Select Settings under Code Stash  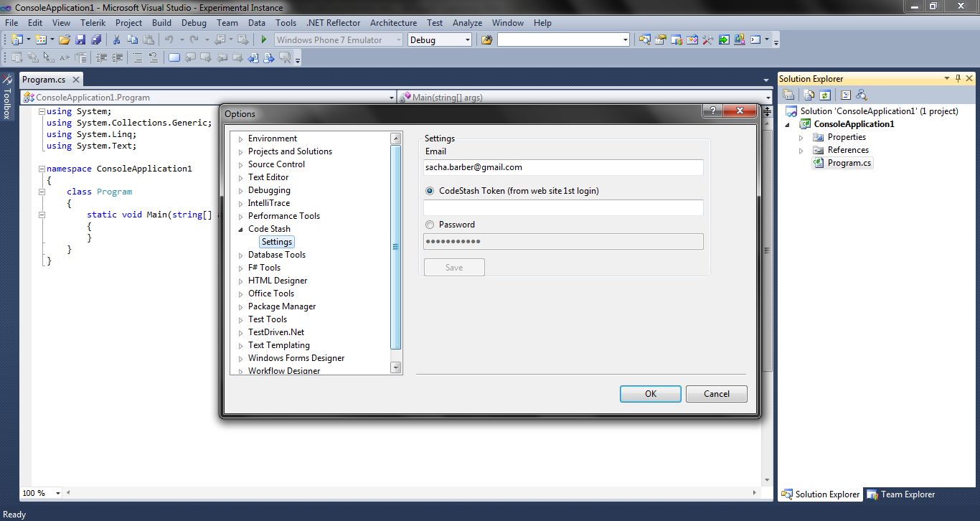click(277, 243)
